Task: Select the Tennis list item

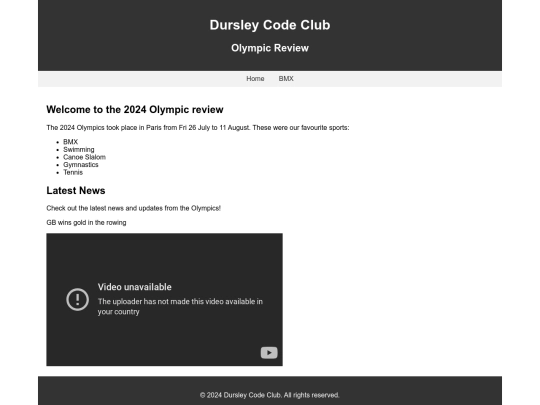Action: tap(73, 172)
